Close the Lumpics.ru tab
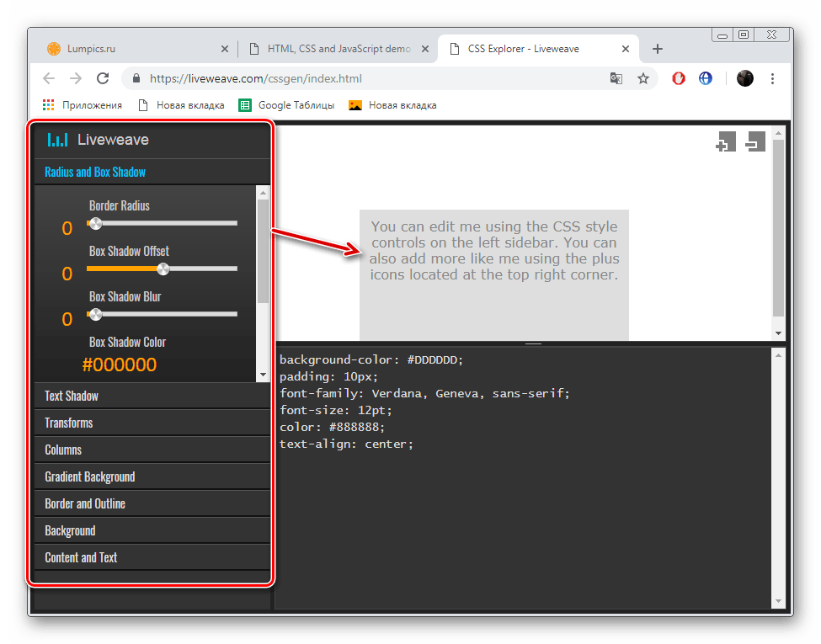Viewport: 821px width, 644px height. pos(225,49)
